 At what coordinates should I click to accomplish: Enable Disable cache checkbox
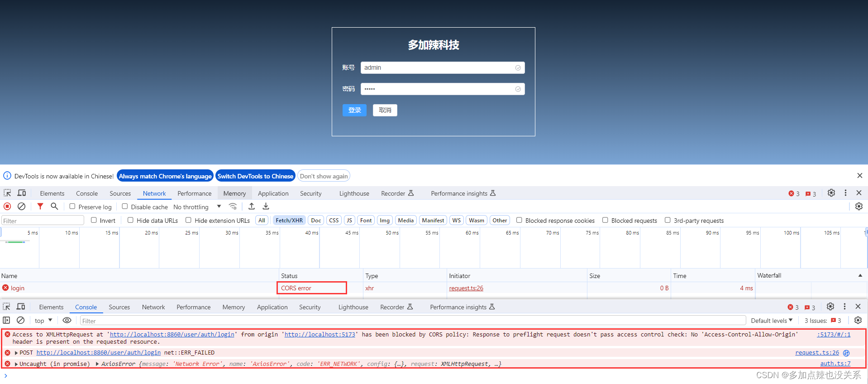pyautogui.click(x=124, y=206)
